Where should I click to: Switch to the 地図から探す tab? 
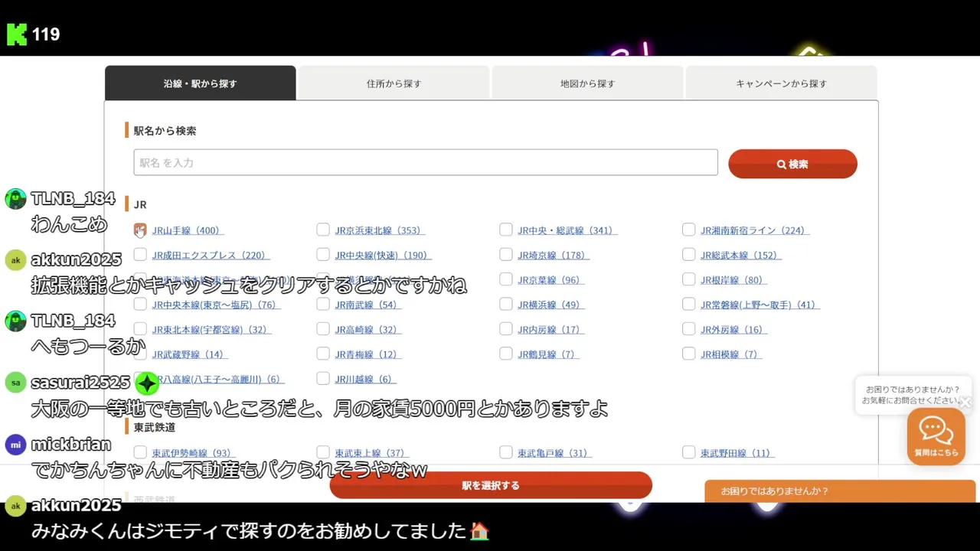[587, 83]
